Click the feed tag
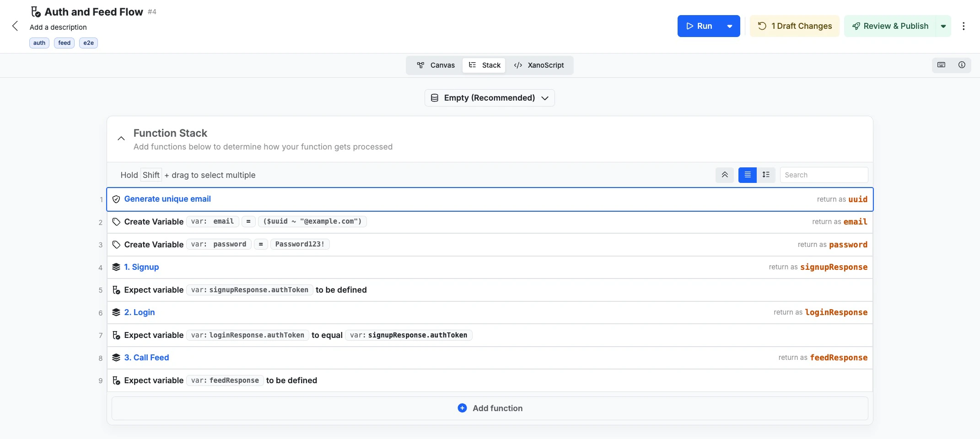This screenshot has width=980, height=439. click(x=65, y=43)
